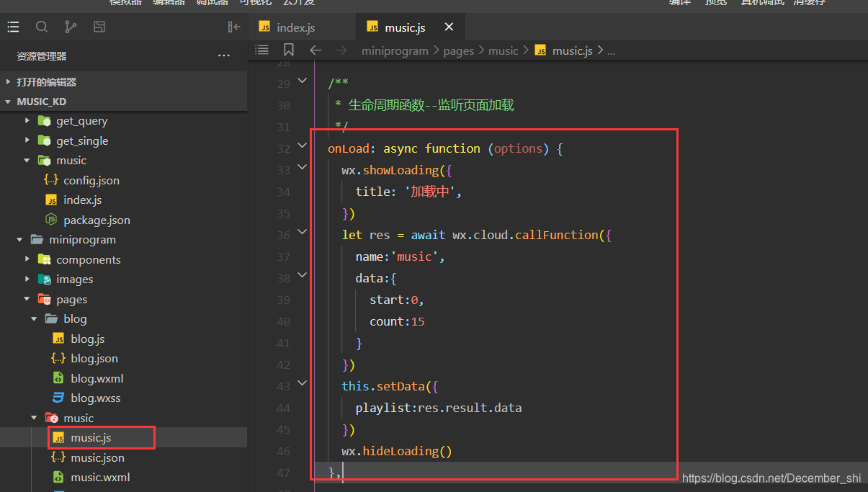Fold the onLoad function at line 32
The image size is (868, 492).
(x=302, y=146)
